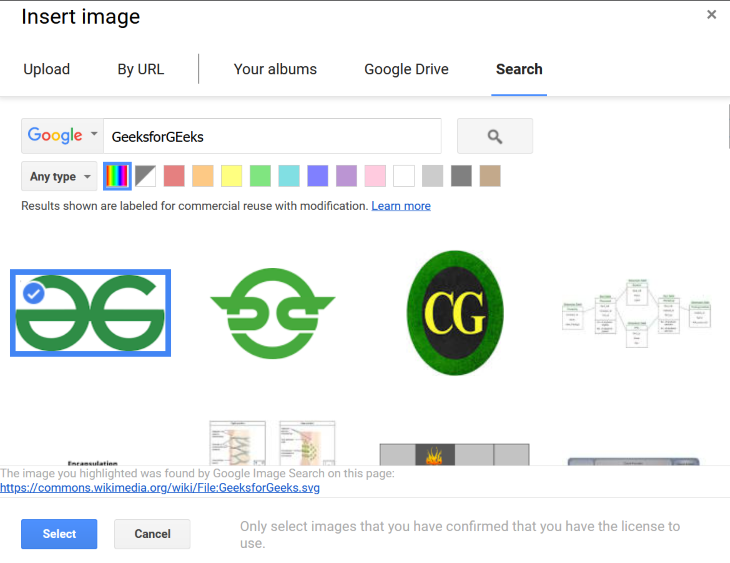The width and height of the screenshot is (730, 563).
Task: Pick the green color filter swatch
Action: [260, 176]
